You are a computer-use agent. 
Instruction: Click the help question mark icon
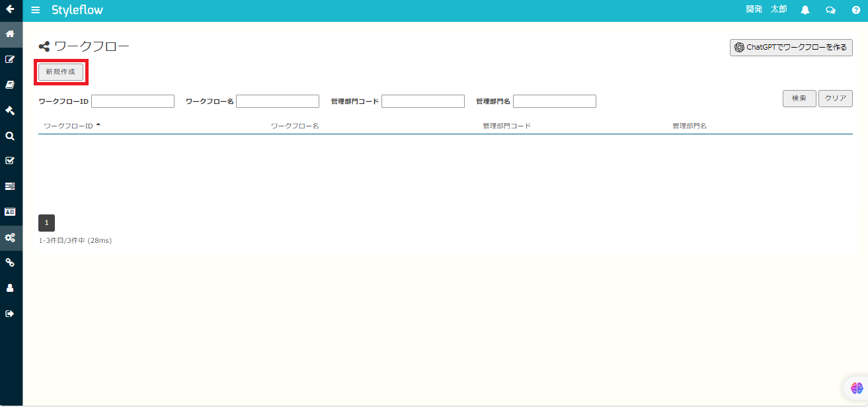click(x=856, y=10)
